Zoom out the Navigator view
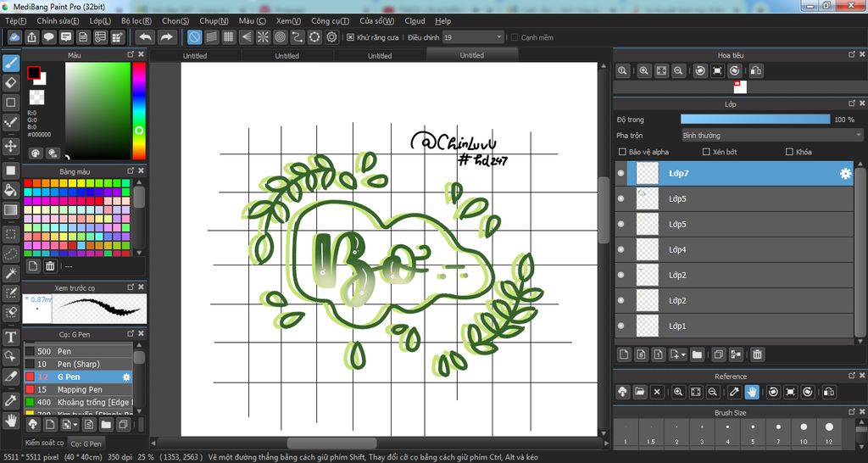This screenshot has width=868, height=463. point(678,71)
